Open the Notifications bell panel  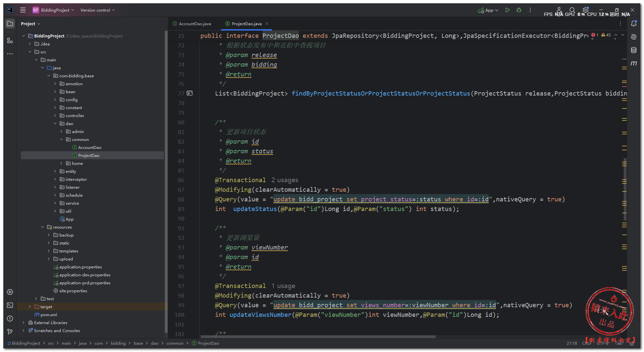(x=634, y=24)
